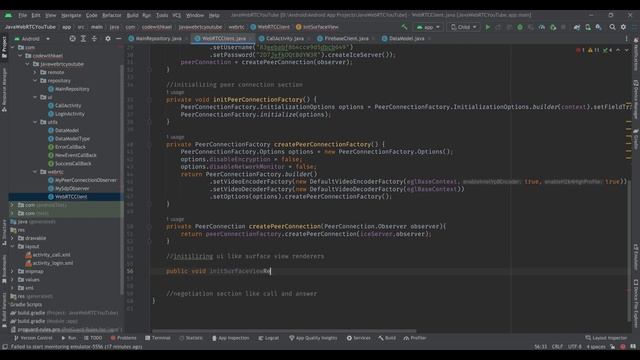The height and width of the screenshot is (360, 640).
Task: Click the Sync Project with Gradle elephant icon
Action: tap(576, 27)
